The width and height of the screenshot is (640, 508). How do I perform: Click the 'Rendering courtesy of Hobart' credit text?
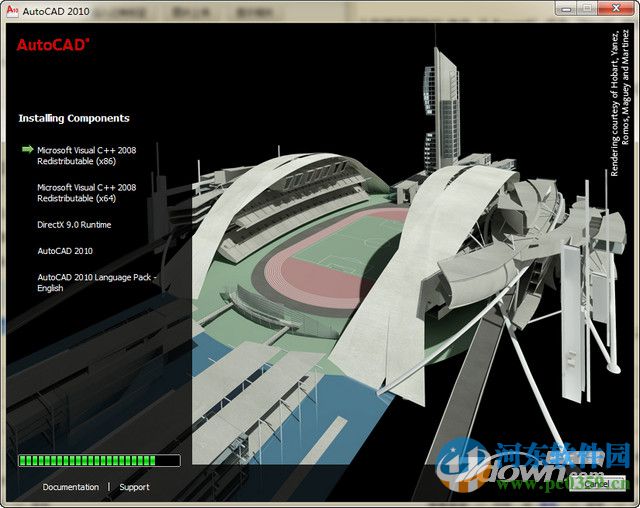tap(620, 103)
